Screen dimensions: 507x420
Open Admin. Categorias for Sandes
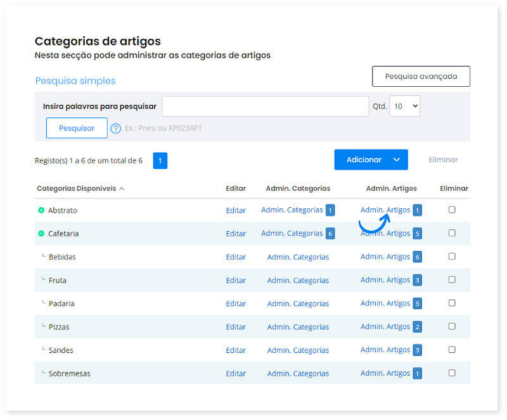point(298,350)
